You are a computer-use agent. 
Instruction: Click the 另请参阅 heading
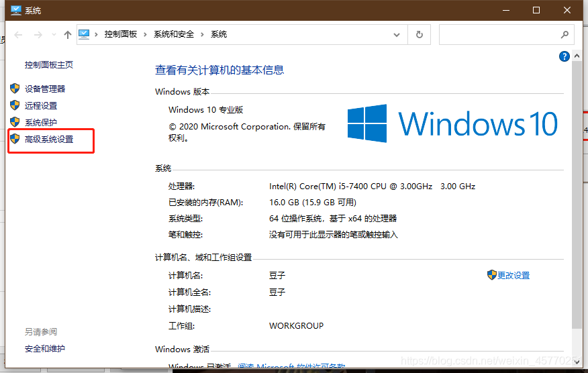click(x=41, y=332)
